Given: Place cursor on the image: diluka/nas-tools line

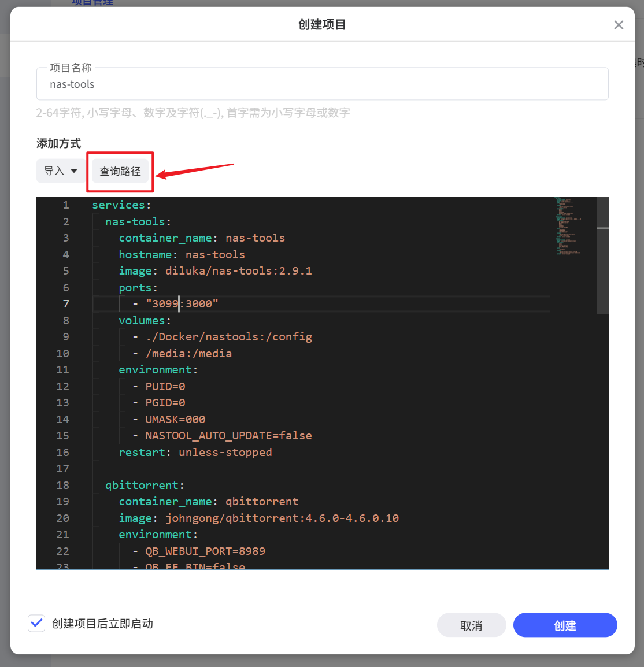Looking at the screenshot, I should click(215, 271).
